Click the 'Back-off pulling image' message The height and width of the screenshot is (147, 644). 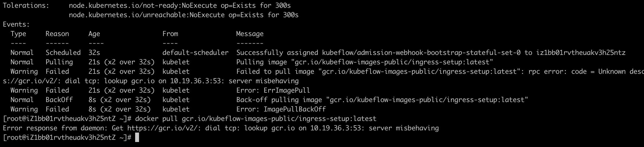pos(279,100)
